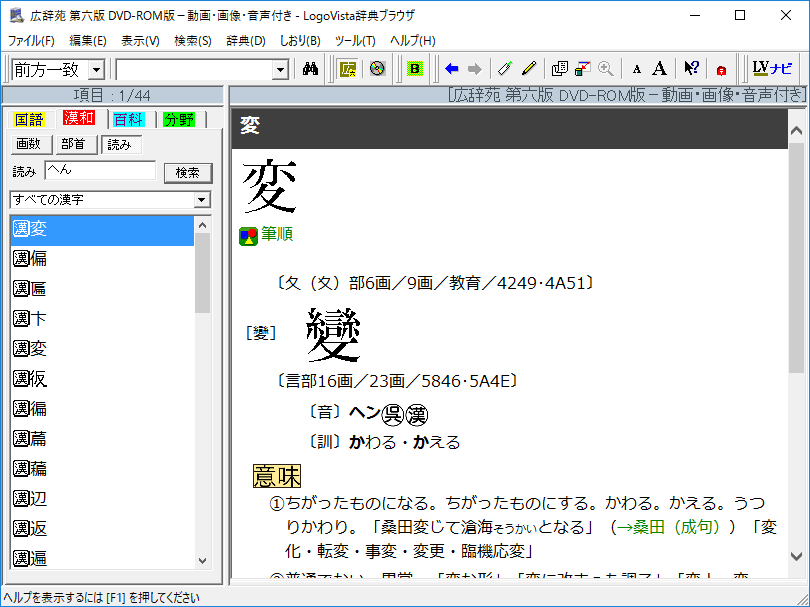The image size is (810, 607).
Task: Switch to the 分野 tab
Action: tap(179, 119)
